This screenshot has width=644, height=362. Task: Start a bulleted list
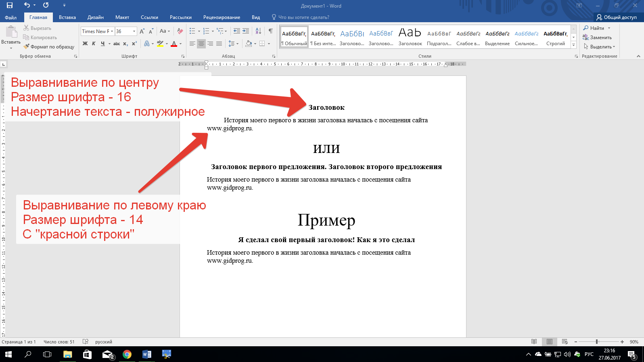(192, 31)
